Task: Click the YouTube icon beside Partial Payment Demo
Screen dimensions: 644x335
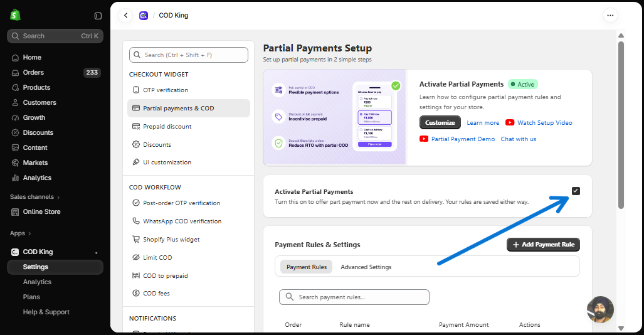Action: pos(424,139)
